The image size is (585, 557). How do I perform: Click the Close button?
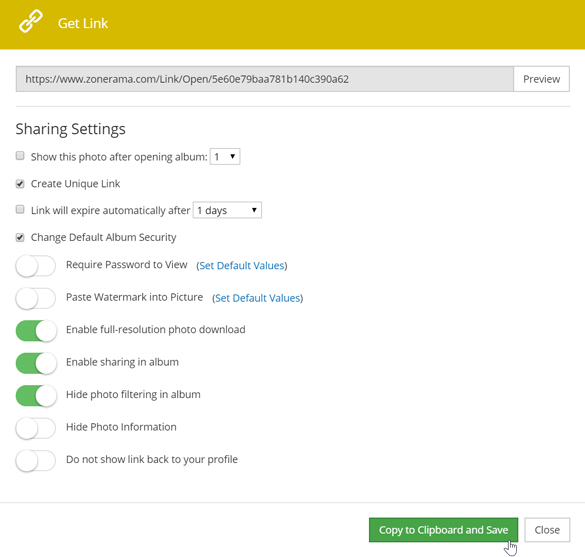click(x=547, y=530)
